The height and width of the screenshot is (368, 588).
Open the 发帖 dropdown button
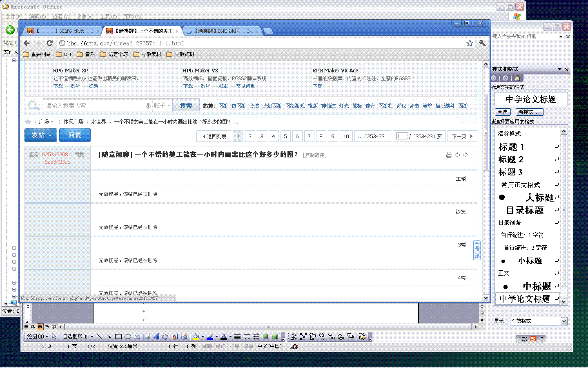pos(41,135)
